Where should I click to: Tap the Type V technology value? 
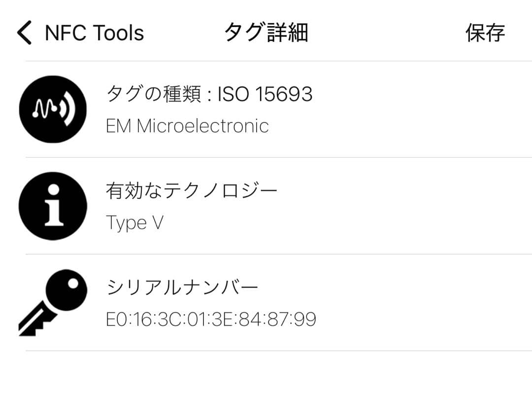(x=134, y=222)
